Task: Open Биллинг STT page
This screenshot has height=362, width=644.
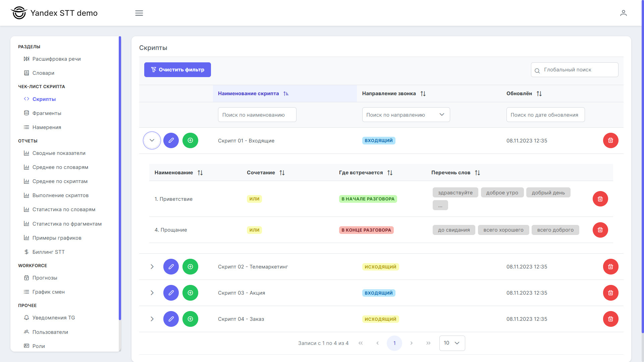Action: 44,252
